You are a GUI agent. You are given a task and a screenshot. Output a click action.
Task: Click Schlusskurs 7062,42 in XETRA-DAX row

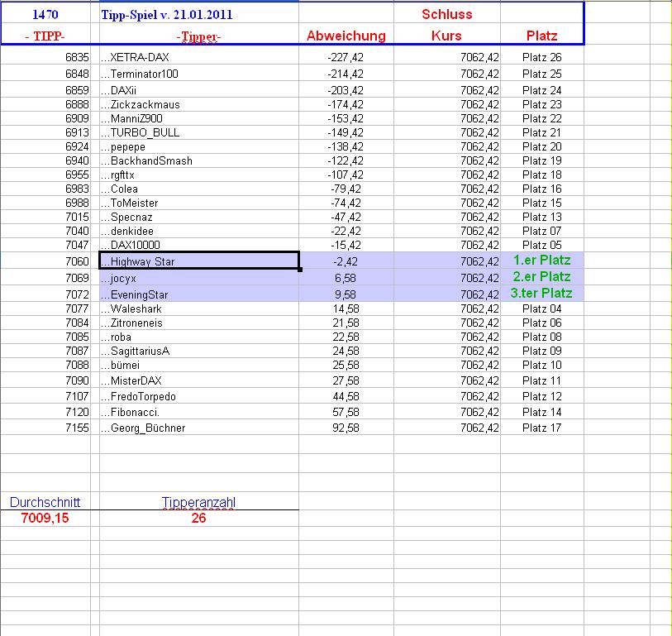click(x=446, y=57)
